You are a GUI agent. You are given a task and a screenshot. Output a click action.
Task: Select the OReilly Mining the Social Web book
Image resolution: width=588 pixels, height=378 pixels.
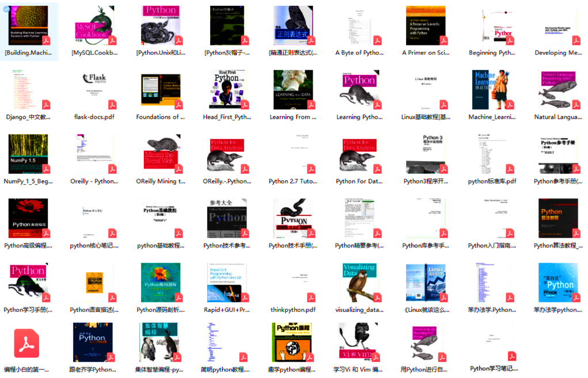161,154
